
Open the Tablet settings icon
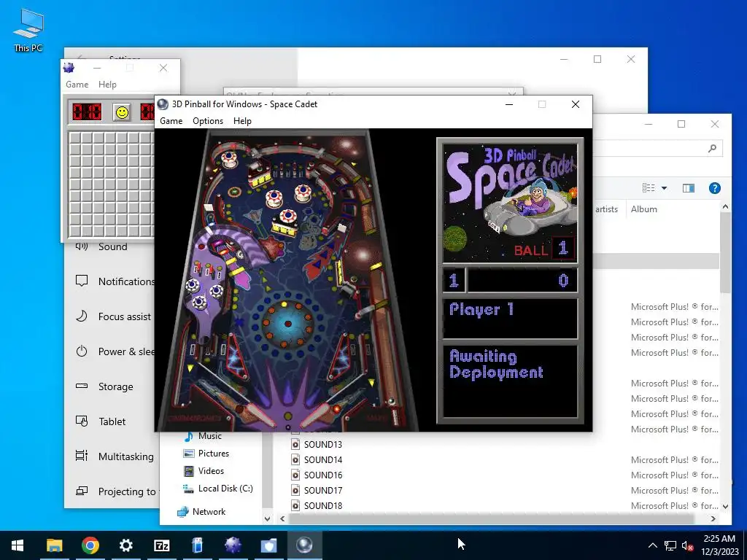(x=82, y=421)
